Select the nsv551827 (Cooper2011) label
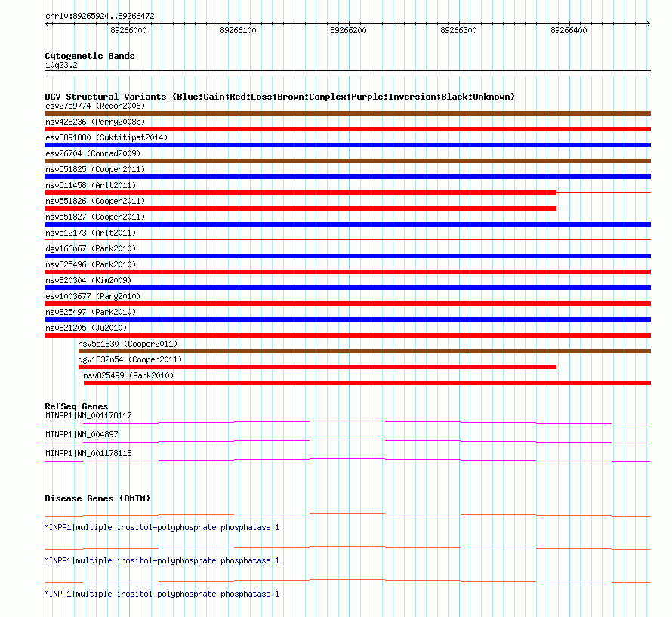 95,217
